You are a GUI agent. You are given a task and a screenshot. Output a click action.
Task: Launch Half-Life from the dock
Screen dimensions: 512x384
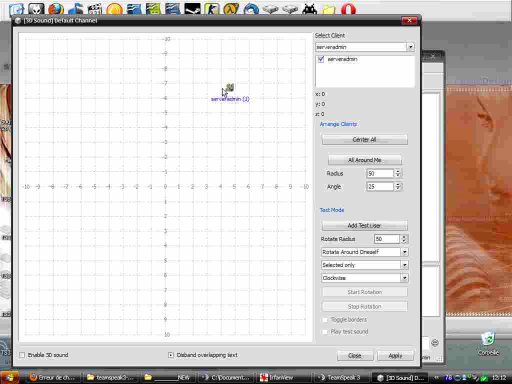coord(231,9)
